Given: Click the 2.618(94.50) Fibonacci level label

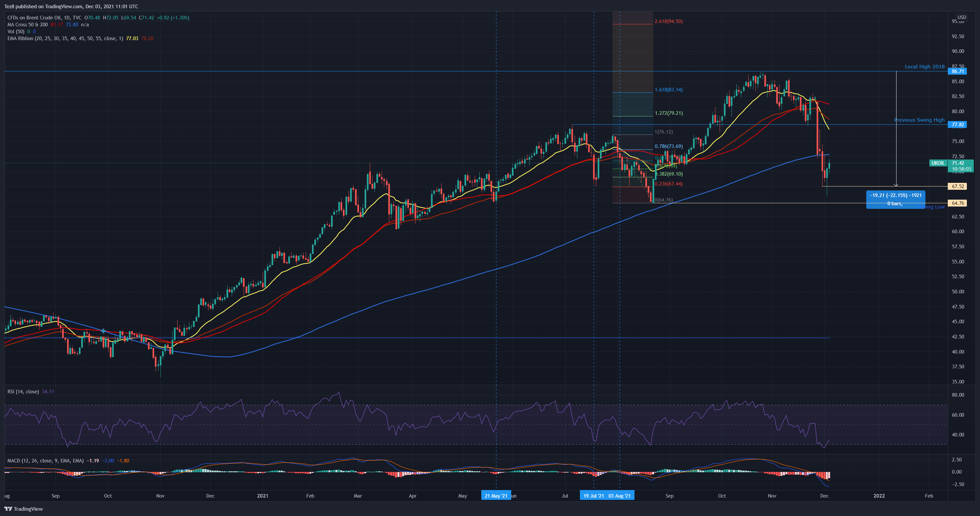Looking at the screenshot, I should coord(668,21).
